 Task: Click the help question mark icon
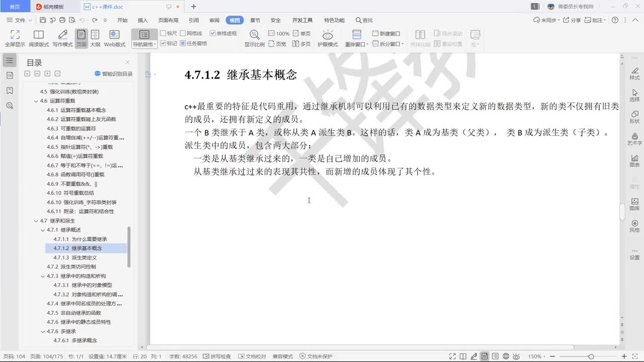click(x=615, y=20)
